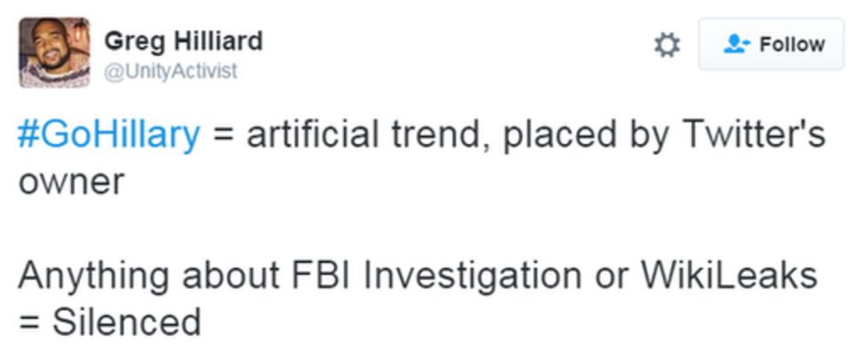Click the word "owner" in the tweet
Viewport: 868px width, 356px height.
[70, 182]
